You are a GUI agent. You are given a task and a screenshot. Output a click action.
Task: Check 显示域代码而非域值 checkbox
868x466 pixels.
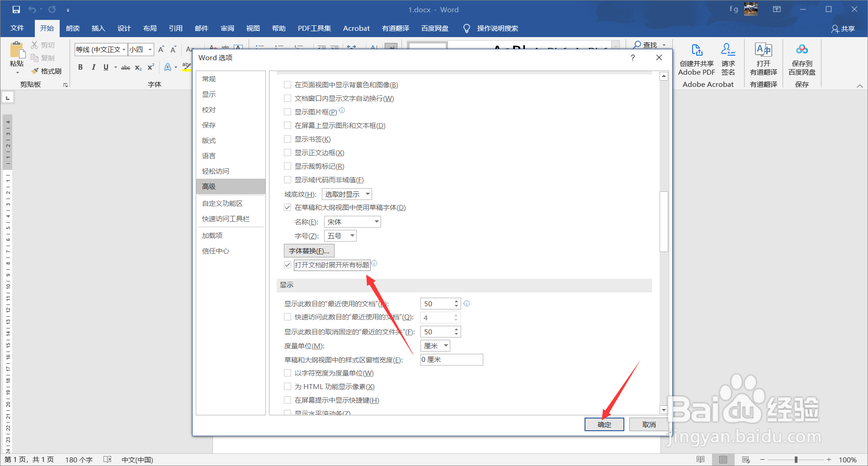pyautogui.click(x=288, y=180)
